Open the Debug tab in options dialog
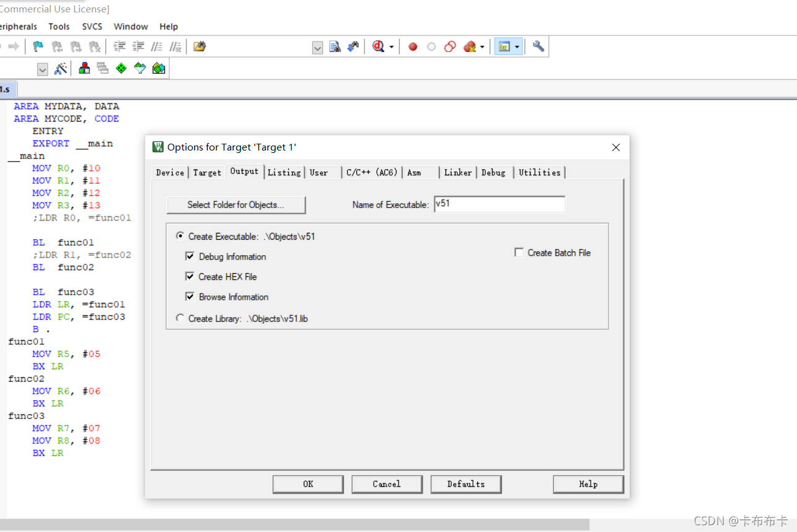This screenshot has width=797, height=532. click(494, 172)
